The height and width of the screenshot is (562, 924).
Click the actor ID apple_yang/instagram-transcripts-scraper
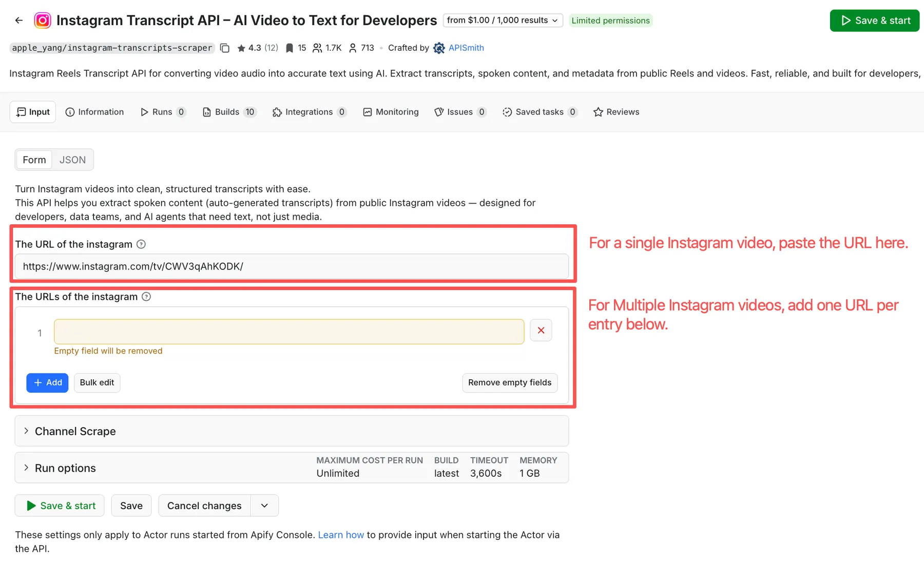point(112,48)
